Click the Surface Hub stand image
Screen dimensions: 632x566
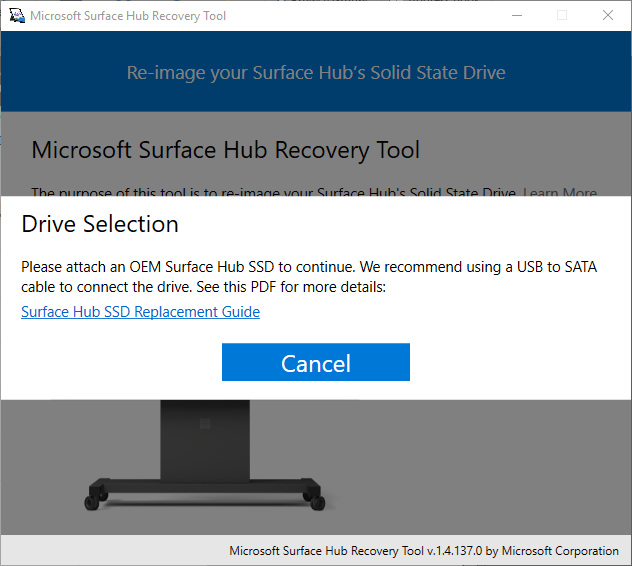pos(205,456)
